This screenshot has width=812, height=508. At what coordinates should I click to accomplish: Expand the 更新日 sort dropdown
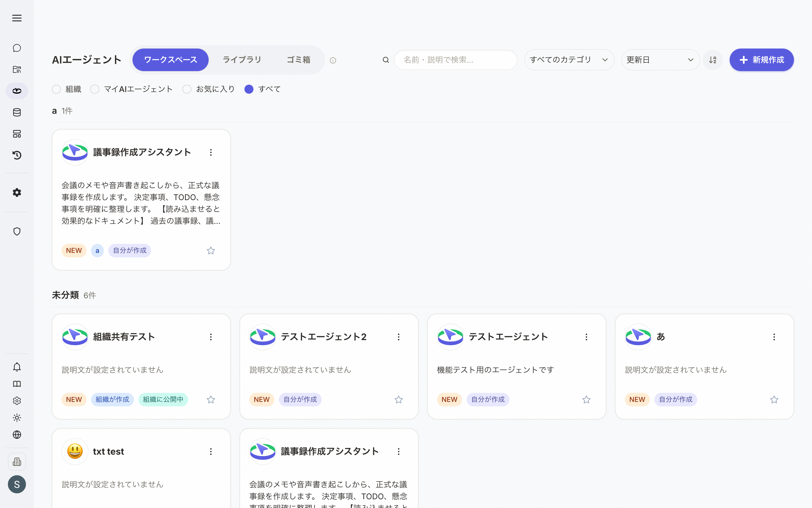(660, 60)
